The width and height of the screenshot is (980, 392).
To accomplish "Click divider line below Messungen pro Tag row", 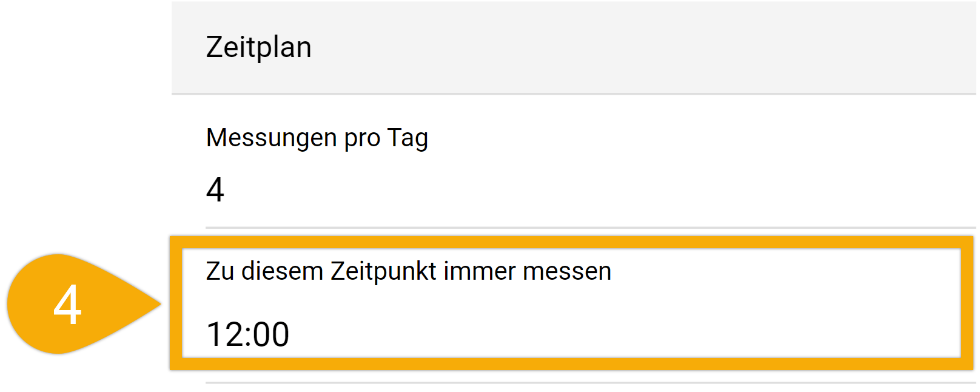I will click(591, 228).
